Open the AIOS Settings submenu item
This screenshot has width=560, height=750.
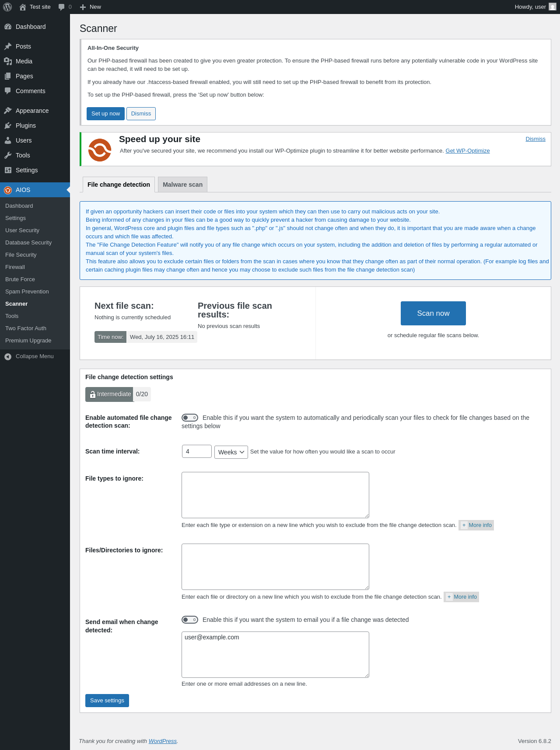[x=35, y=218]
